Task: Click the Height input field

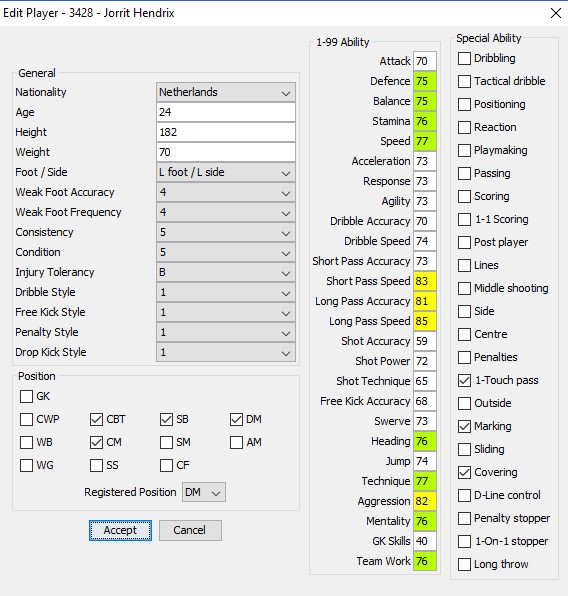Action: click(x=226, y=132)
